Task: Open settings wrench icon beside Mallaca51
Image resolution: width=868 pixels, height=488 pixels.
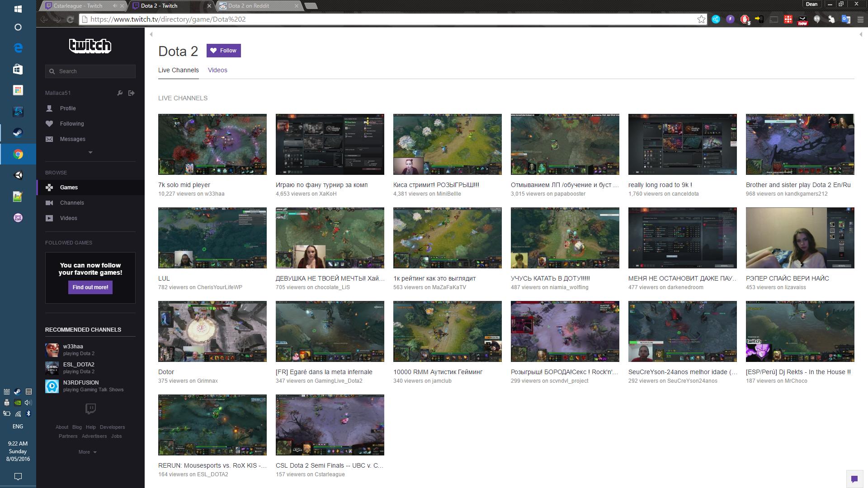Action: point(120,93)
